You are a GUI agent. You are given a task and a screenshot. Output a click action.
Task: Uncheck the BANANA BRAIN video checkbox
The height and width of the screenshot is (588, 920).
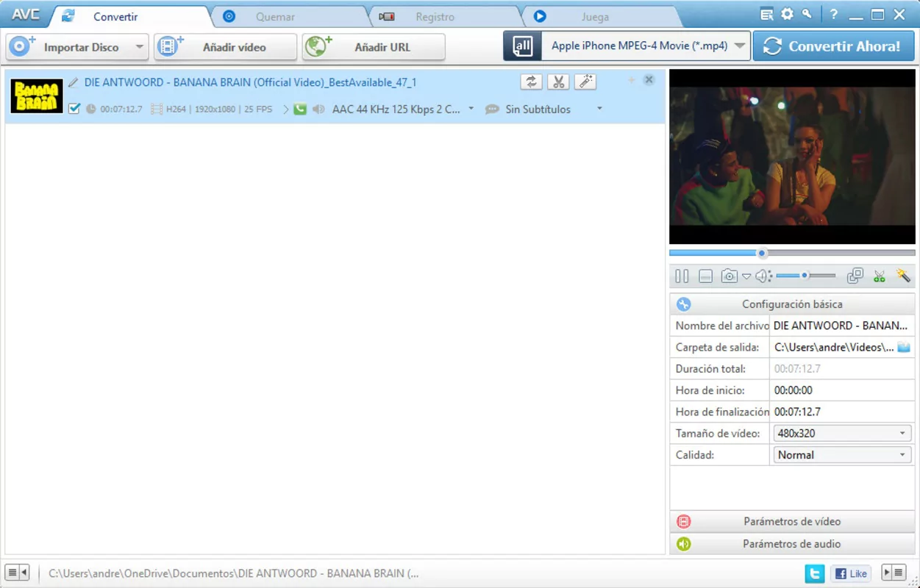click(74, 108)
